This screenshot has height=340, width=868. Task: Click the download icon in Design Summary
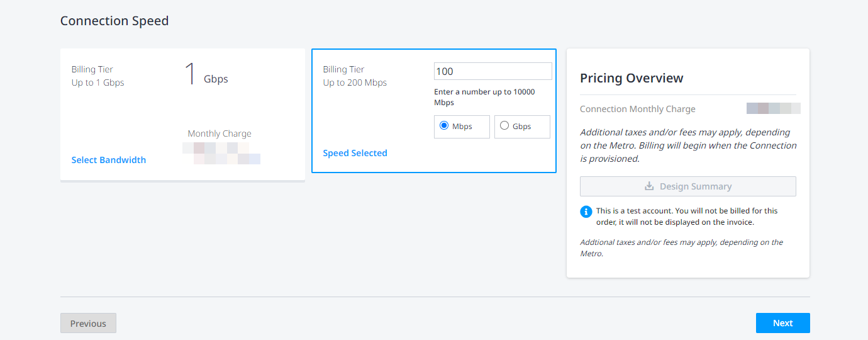649,186
